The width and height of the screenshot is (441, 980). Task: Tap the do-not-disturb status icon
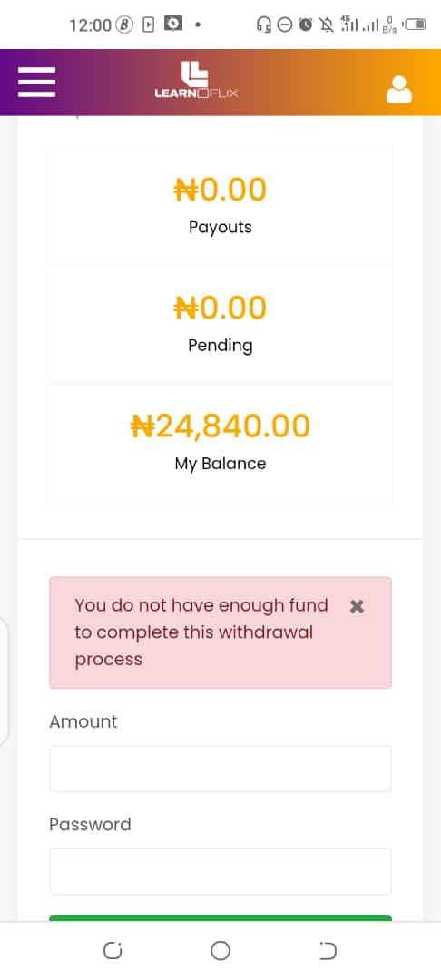point(285,24)
